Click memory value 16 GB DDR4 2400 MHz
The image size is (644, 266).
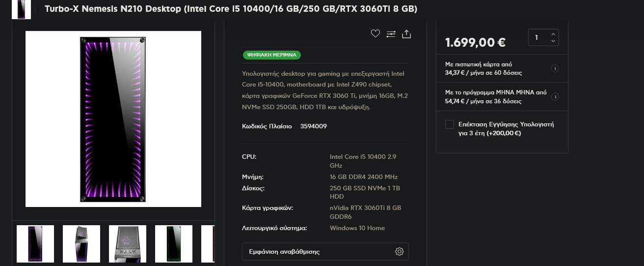[x=364, y=177]
